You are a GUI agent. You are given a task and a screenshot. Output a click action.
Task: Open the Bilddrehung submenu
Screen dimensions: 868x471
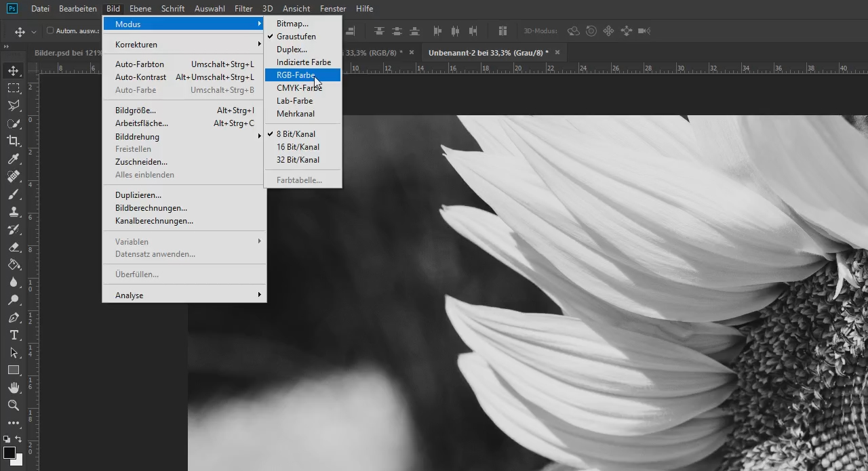pos(184,137)
